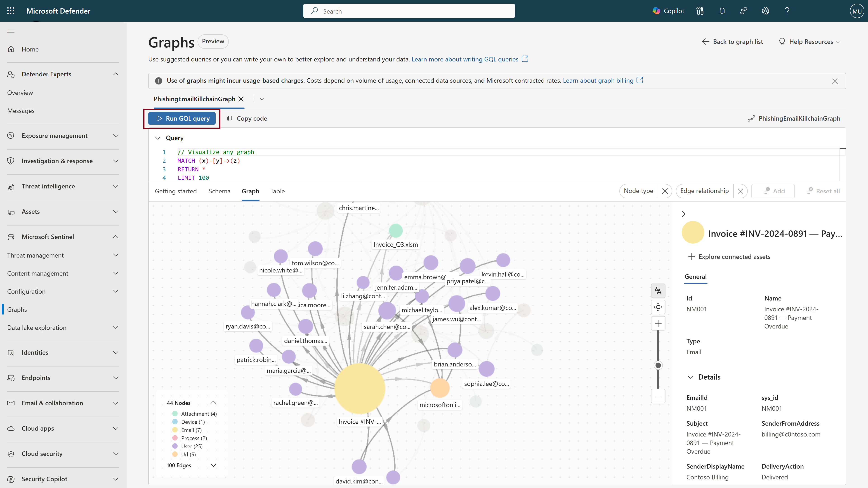Expand the Security Copilot section
The height and width of the screenshot is (488, 868).
(116, 479)
